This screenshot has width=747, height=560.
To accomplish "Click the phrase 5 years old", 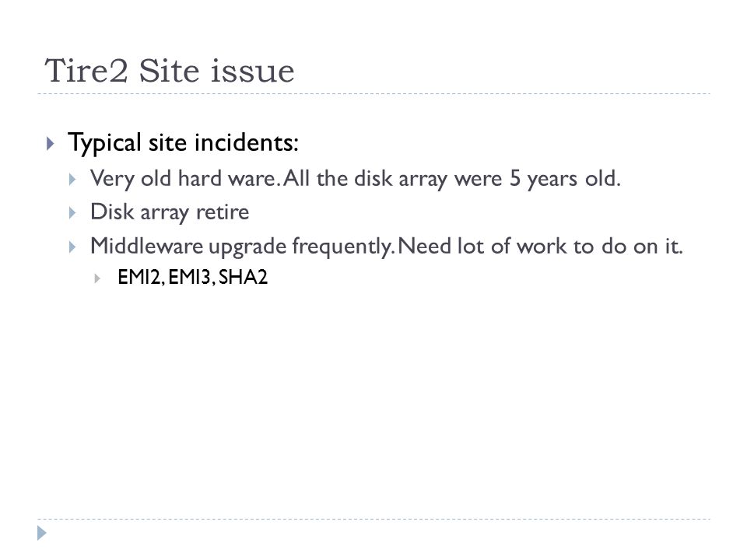I will pos(566,179).
